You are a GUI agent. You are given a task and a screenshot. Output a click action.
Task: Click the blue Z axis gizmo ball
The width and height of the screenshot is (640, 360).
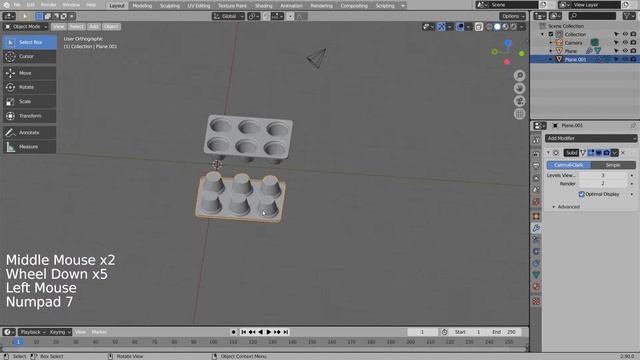508,43
